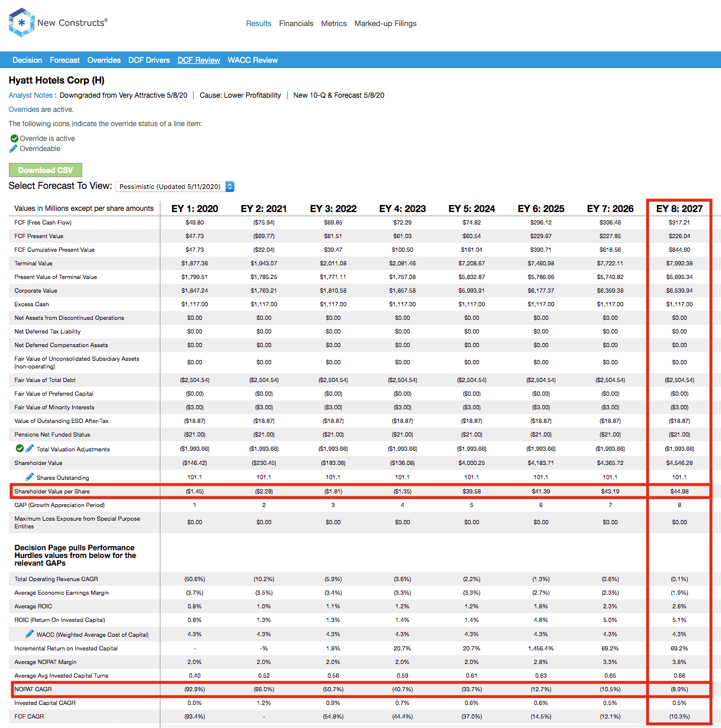
Task: Click the Hyatt Hotels Corp (H) title
Action: pos(57,80)
